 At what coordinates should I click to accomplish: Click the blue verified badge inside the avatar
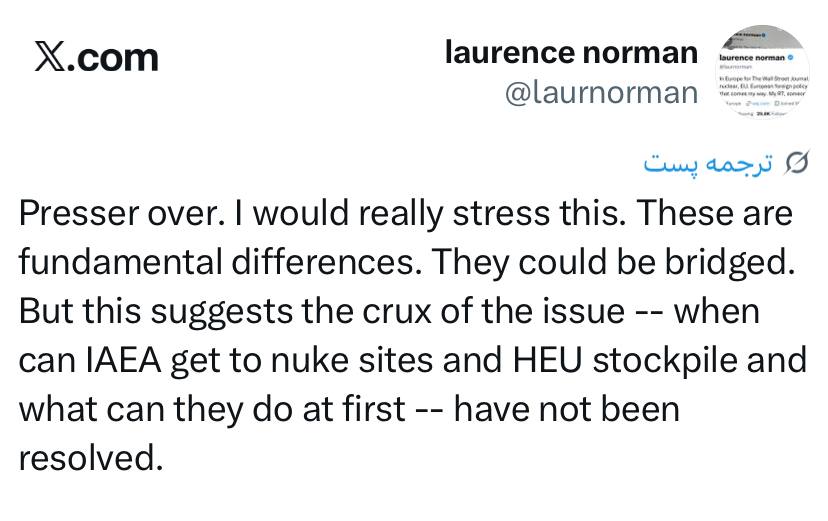pos(791,58)
